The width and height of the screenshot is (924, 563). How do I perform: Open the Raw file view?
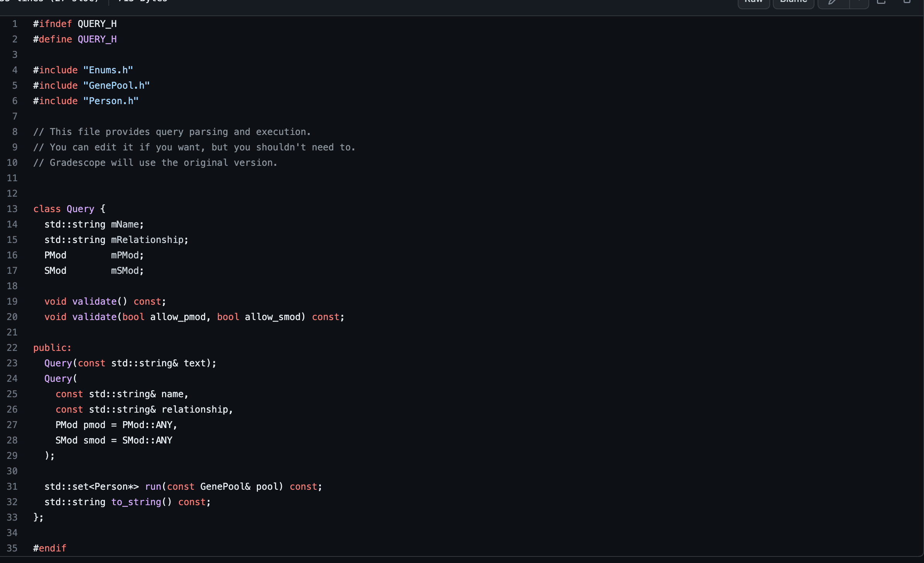[753, 2]
